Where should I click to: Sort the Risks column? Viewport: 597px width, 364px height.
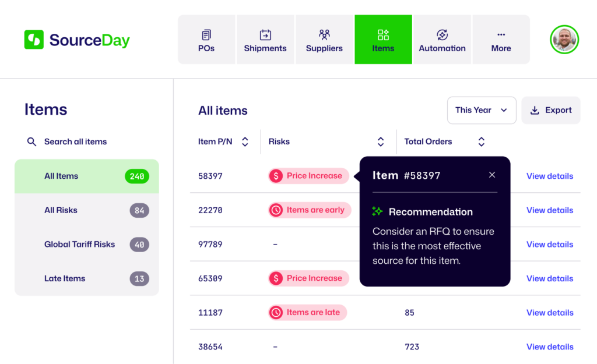coord(381,142)
